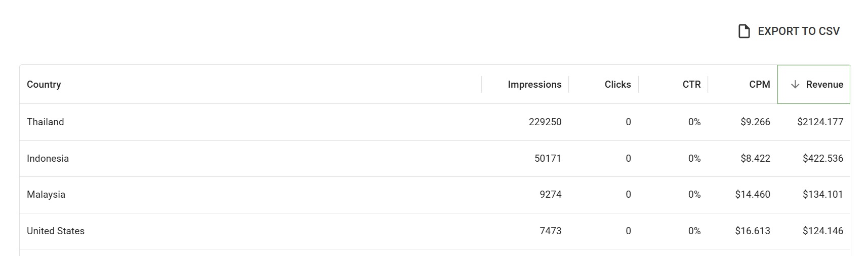Click Thailand revenue value $2124.177

click(x=820, y=122)
